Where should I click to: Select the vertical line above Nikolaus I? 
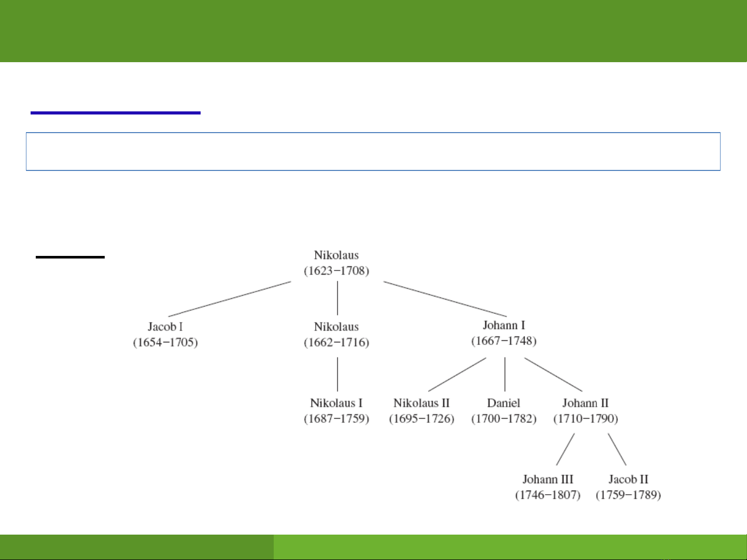[x=337, y=374]
